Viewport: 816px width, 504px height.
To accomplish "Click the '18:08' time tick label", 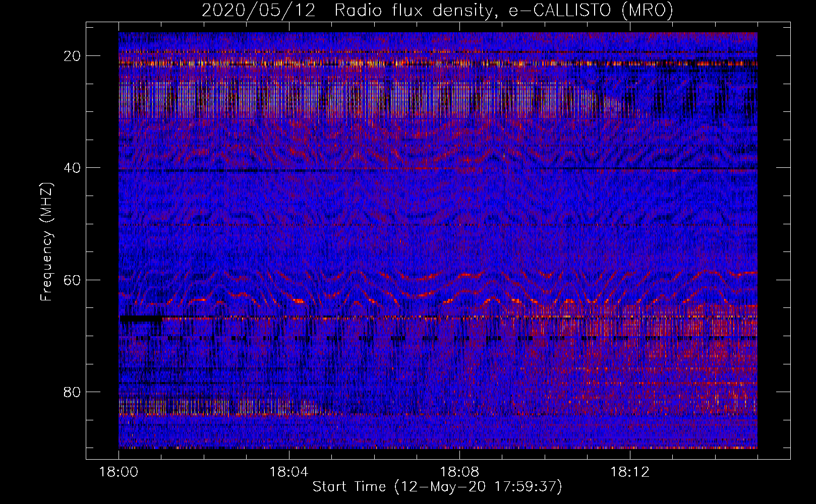I will tap(459, 472).
